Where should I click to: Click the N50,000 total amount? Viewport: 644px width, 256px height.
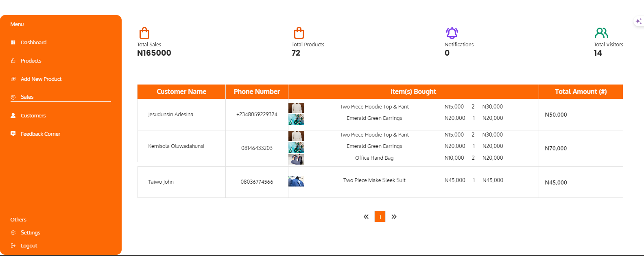[x=556, y=115]
